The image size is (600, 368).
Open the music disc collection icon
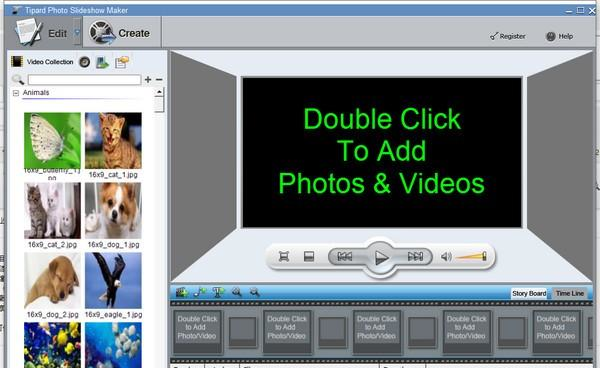85,62
